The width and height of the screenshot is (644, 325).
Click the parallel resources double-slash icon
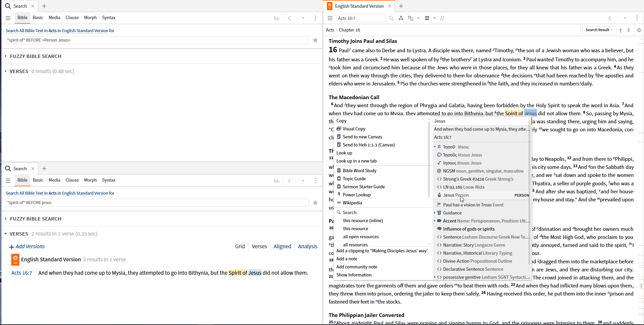tap(442, 18)
